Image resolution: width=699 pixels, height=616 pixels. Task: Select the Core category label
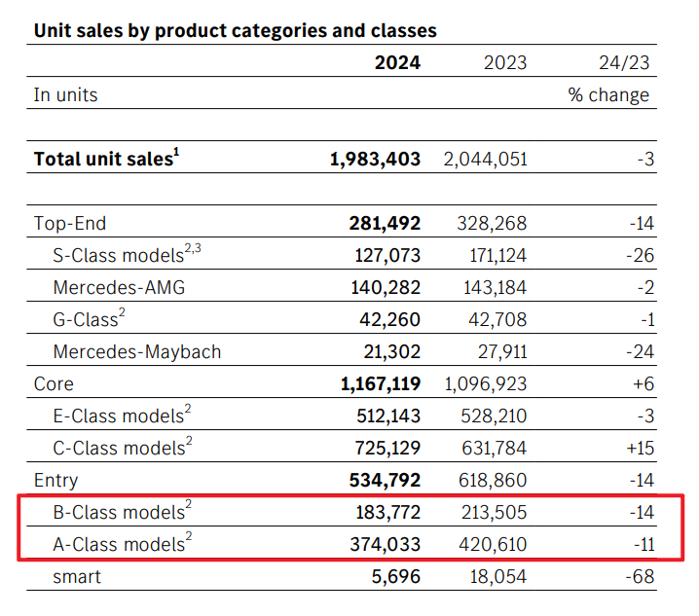[54, 383]
